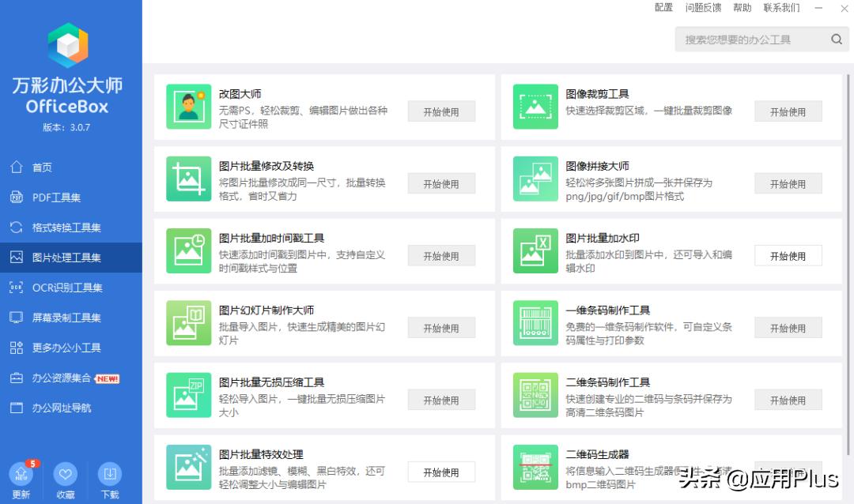Select the 图像拼接大师 icon
This screenshot has height=504, width=854.
coord(535,179)
